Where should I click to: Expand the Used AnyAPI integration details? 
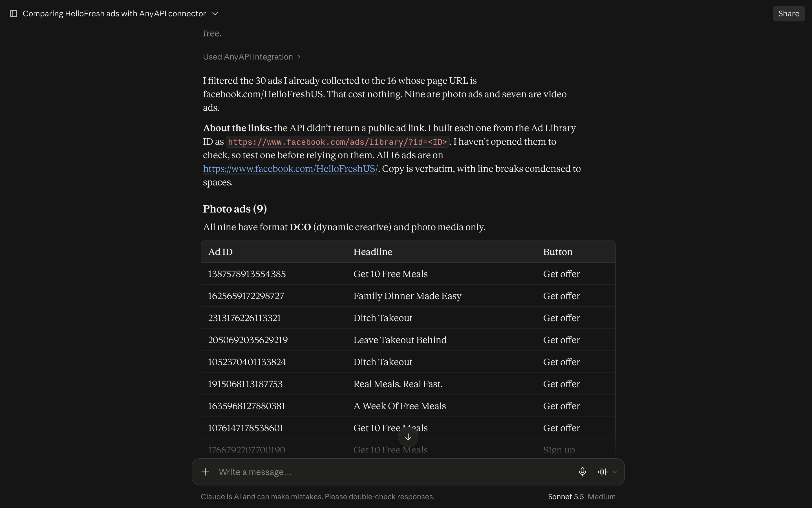pyautogui.click(x=252, y=57)
